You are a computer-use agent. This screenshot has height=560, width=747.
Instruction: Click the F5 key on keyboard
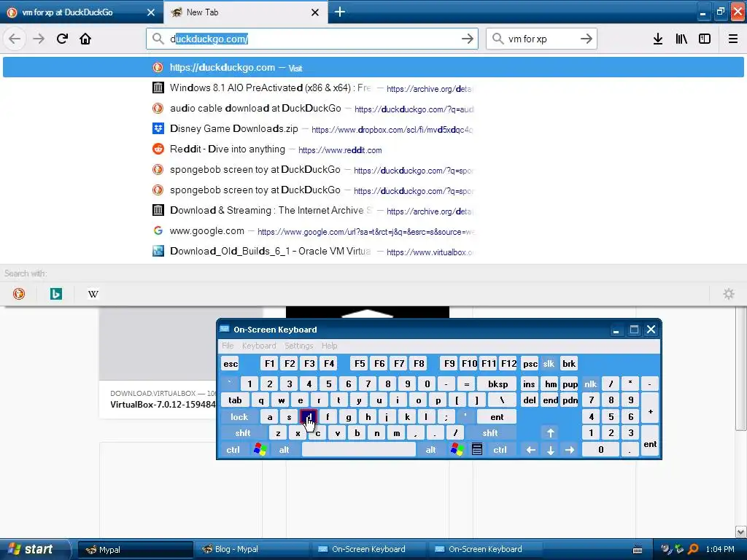pyautogui.click(x=360, y=363)
